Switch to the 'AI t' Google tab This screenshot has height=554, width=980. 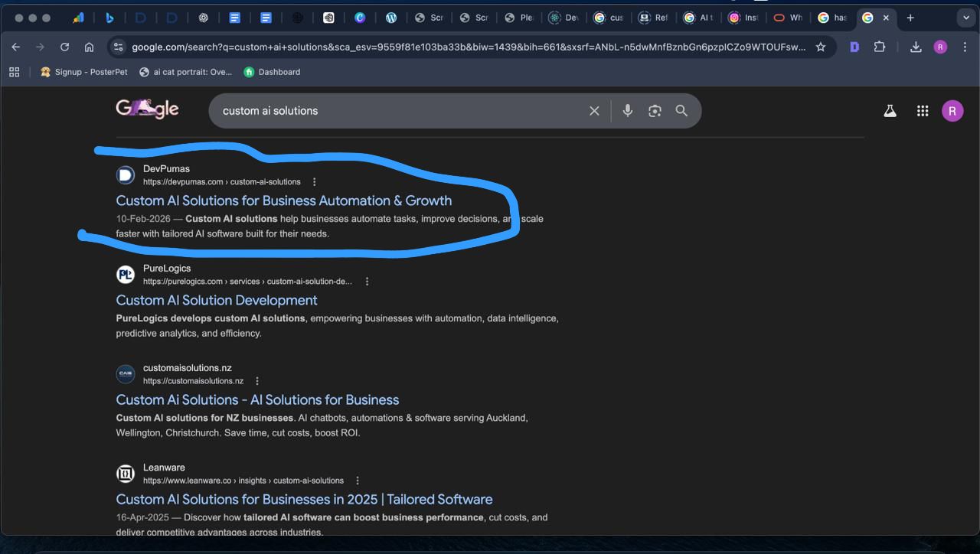point(698,18)
